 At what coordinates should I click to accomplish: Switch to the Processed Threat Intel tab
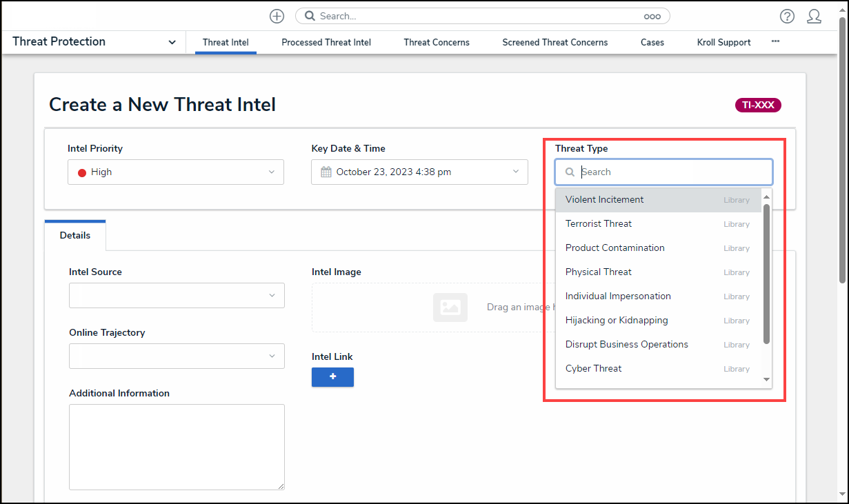[326, 42]
